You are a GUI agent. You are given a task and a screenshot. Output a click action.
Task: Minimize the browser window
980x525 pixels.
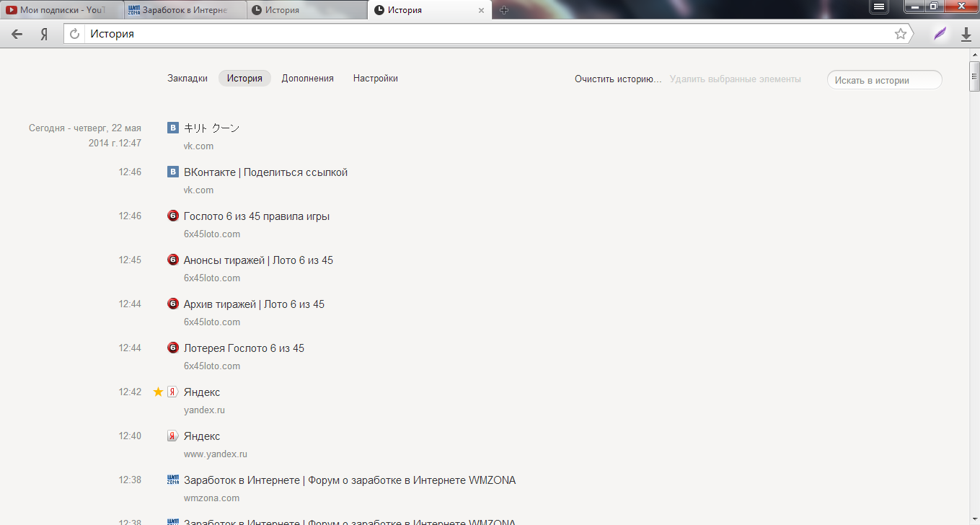coord(915,6)
